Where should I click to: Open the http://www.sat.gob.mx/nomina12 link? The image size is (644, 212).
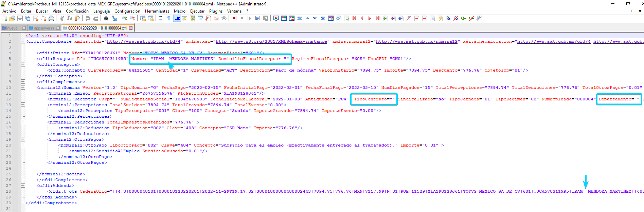(x=416, y=41)
